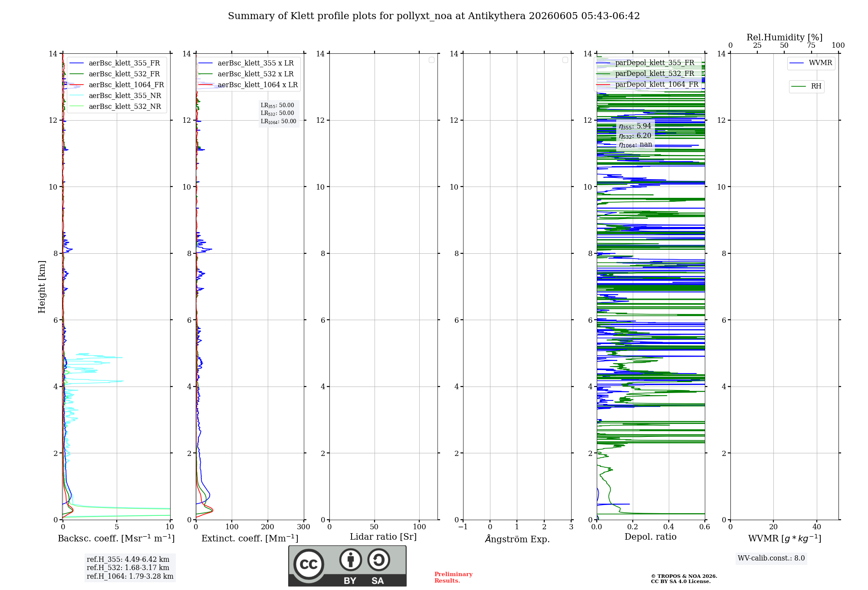This screenshot has width=868, height=590.
Task: Click the empty legend box in Ångström Exp. panel
Action: (565, 60)
